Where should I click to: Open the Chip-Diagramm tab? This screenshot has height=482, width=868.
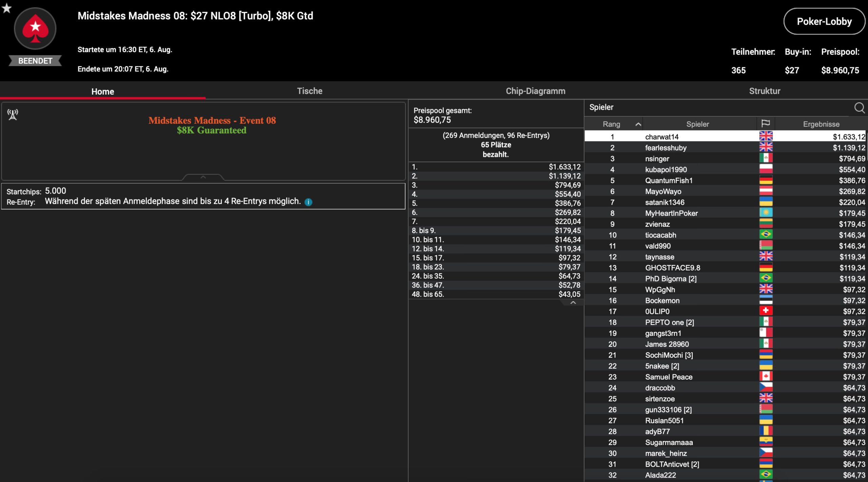535,91
